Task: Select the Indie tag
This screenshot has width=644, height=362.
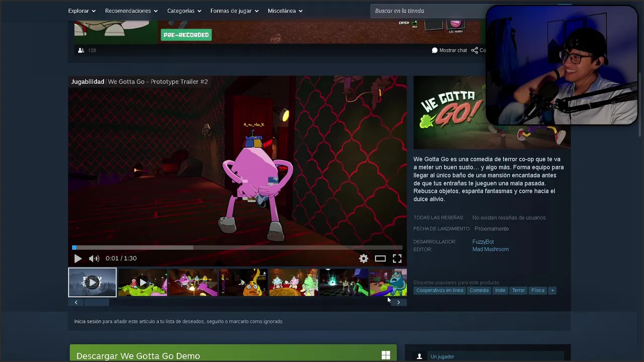Action: 500,291
